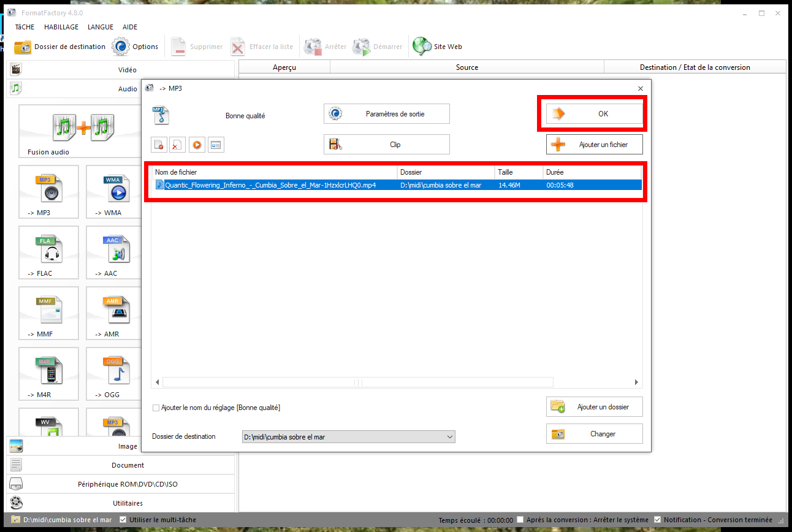Image resolution: width=792 pixels, height=532 pixels.
Task: Choose the -> AMR format icon
Action: (116, 311)
